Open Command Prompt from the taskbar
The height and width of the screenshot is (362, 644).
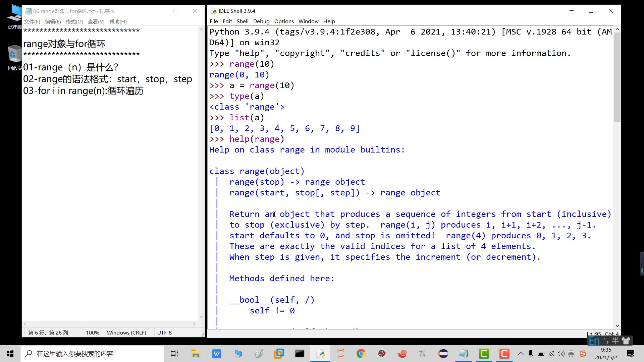(300, 354)
